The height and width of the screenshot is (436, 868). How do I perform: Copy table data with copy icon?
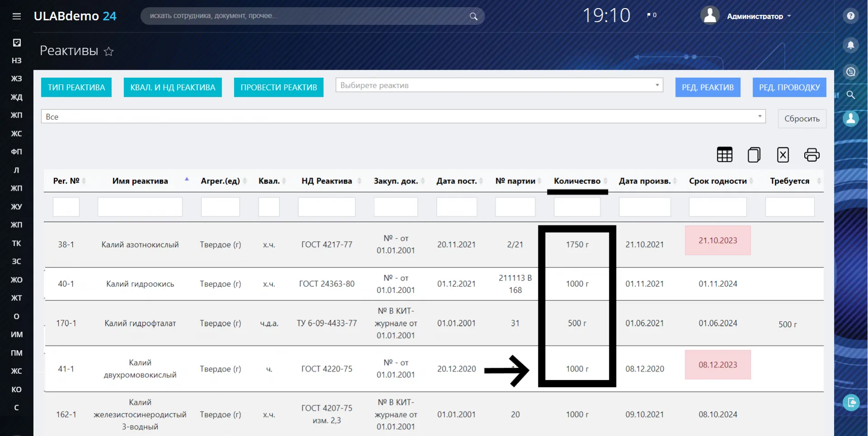[x=754, y=155]
